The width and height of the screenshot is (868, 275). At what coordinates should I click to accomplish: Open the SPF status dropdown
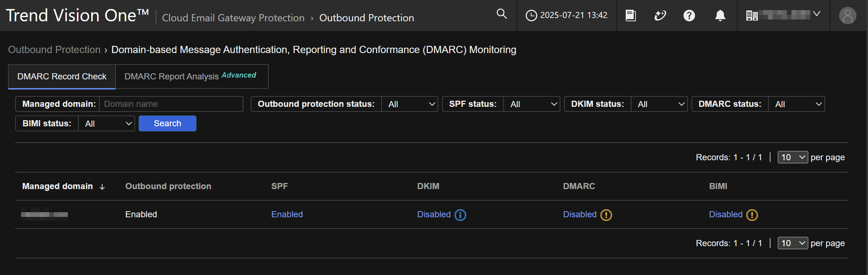[x=532, y=104]
